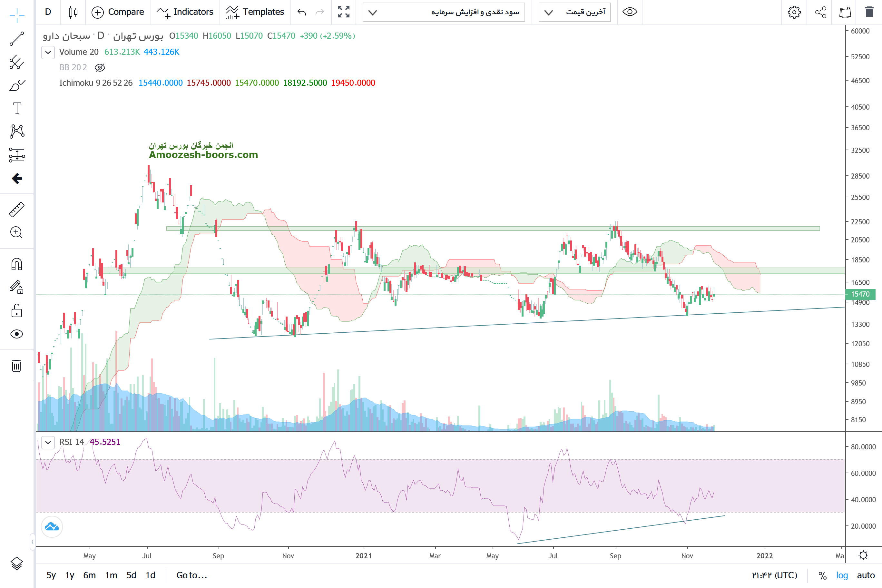This screenshot has width=882, height=588.
Task: Select the Text annotation tool
Action: click(17, 108)
